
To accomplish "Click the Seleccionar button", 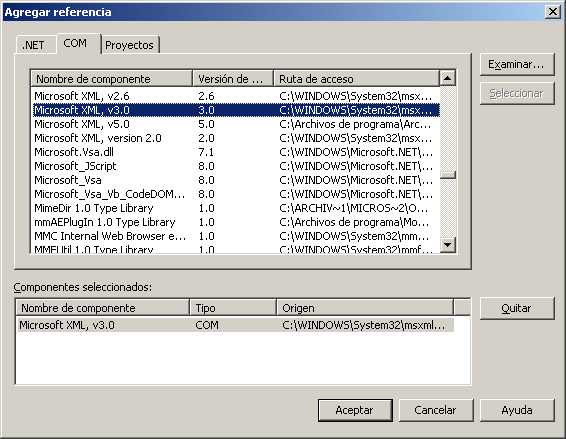I will point(517,94).
